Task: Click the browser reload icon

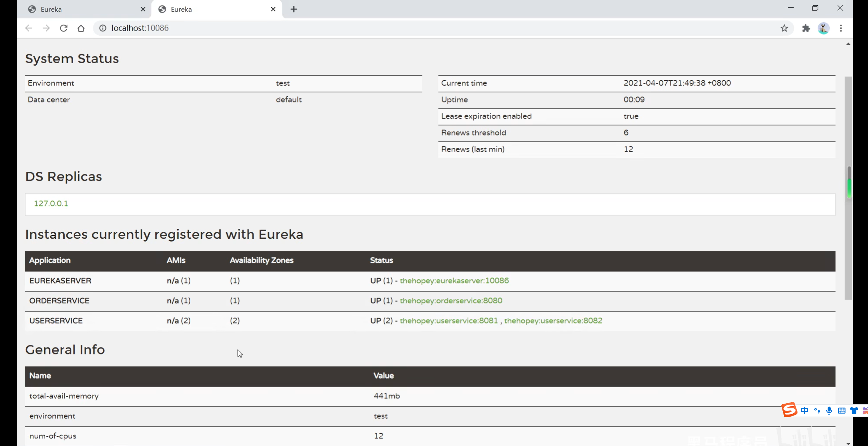Action: (x=64, y=28)
